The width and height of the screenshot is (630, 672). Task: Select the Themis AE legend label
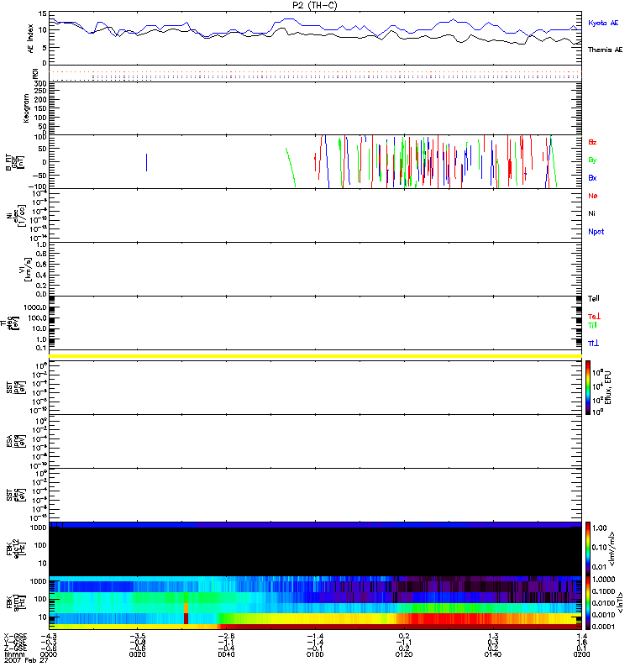coord(605,50)
